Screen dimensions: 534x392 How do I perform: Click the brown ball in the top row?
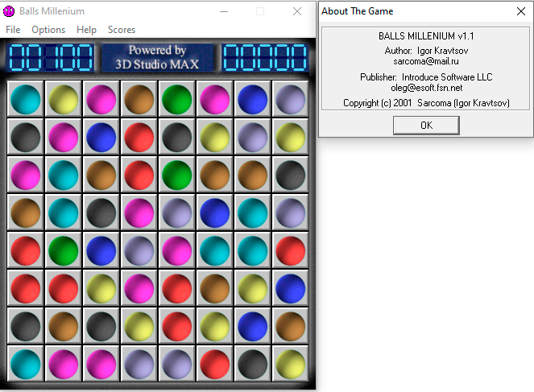coord(139,99)
